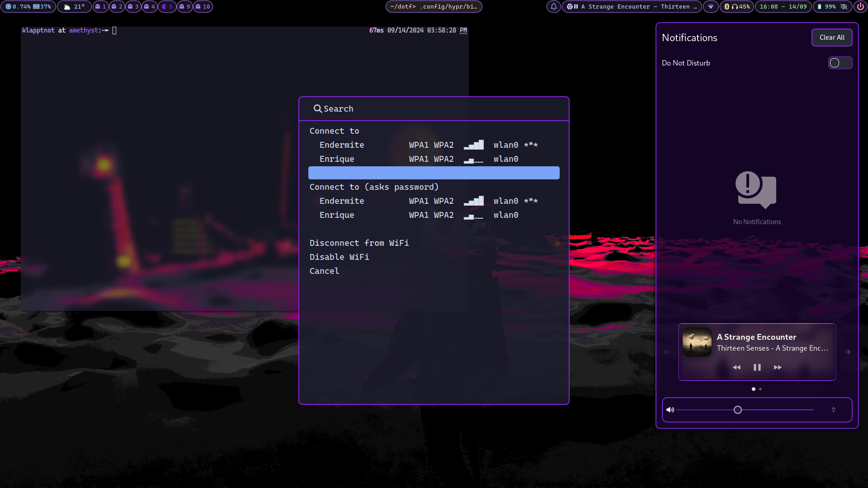The width and height of the screenshot is (868, 488).
Task: Toggle the crossed-eye idle inhibitor icon
Action: click(x=844, y=7)
